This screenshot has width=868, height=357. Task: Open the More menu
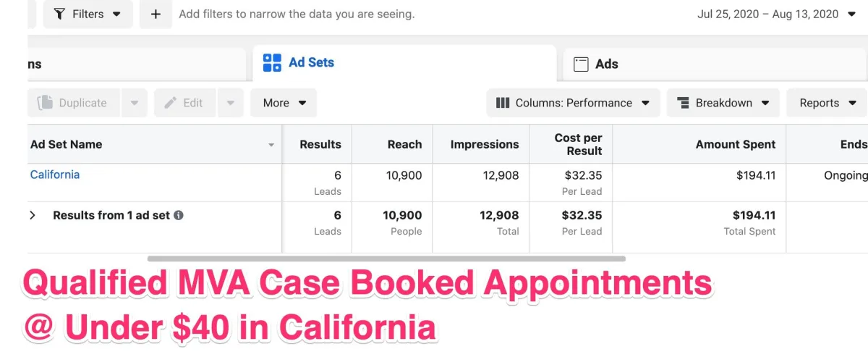(284, 103)
